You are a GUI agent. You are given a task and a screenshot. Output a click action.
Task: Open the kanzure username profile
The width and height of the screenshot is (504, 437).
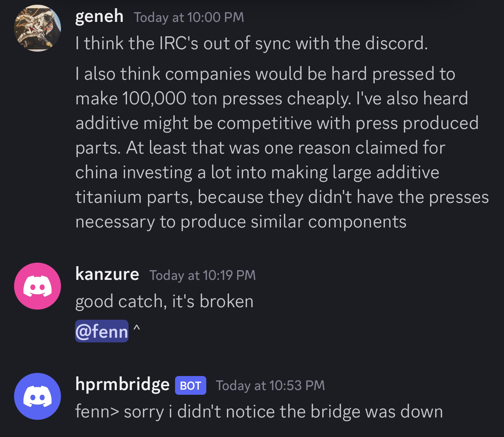click(x=107, y=274)
